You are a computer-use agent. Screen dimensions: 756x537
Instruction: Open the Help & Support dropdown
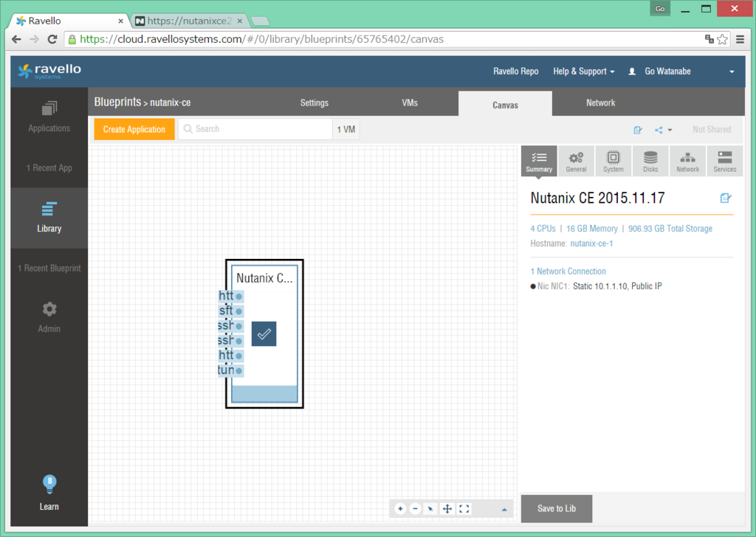pos(584,72)
